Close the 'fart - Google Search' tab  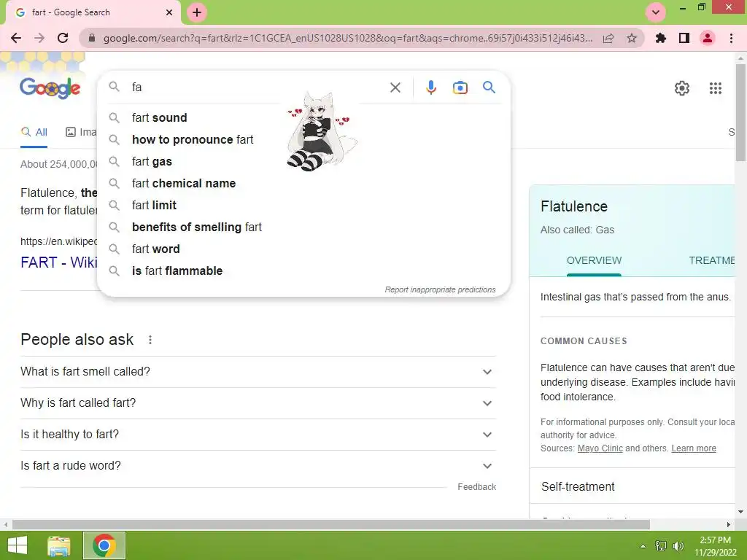[169, 12]
